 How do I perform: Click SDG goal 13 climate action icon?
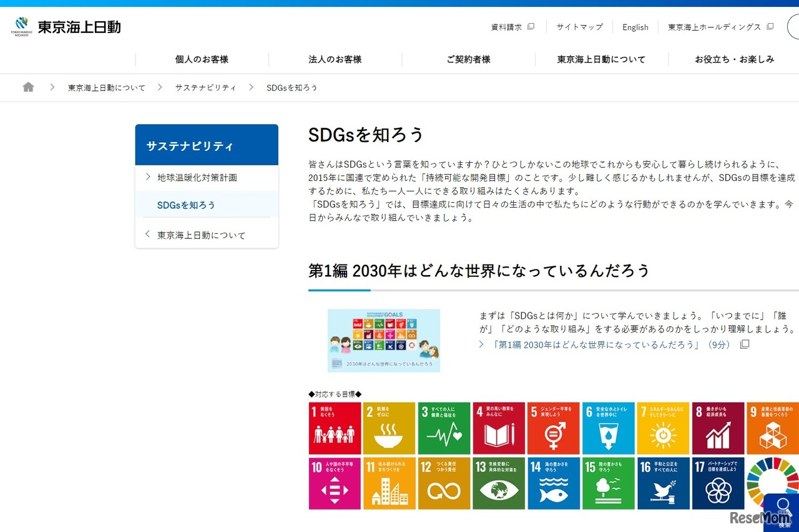[499, 483]
